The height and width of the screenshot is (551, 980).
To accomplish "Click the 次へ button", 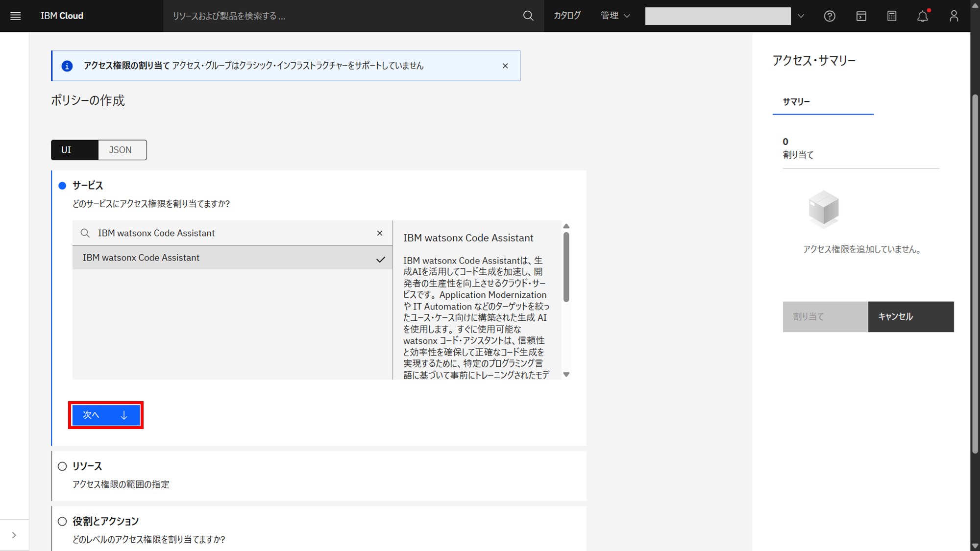I will point(105,415).
